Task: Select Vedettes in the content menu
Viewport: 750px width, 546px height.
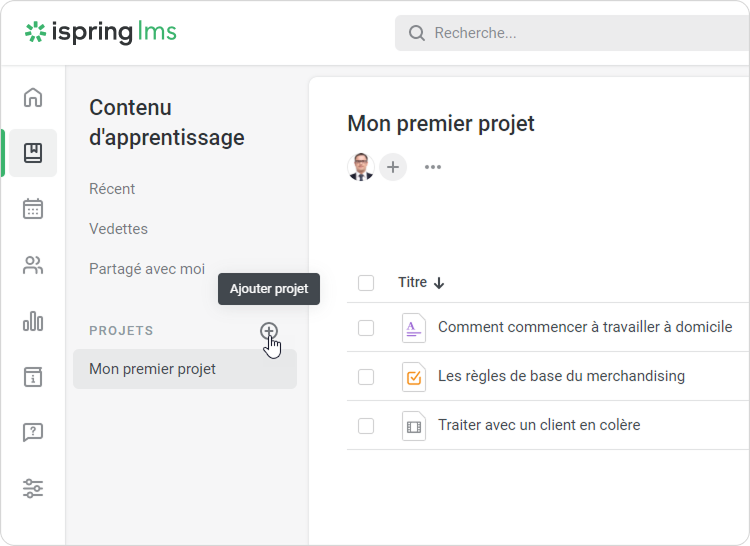Action: [x=118, y=229]
